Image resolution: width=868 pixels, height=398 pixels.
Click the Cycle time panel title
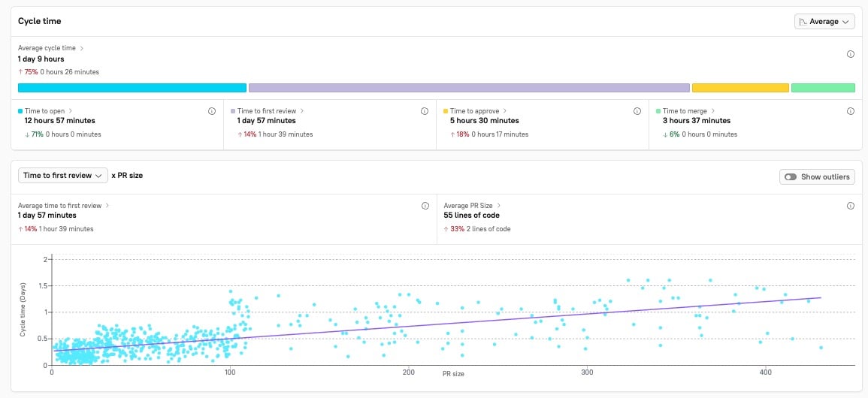(39, 21)
